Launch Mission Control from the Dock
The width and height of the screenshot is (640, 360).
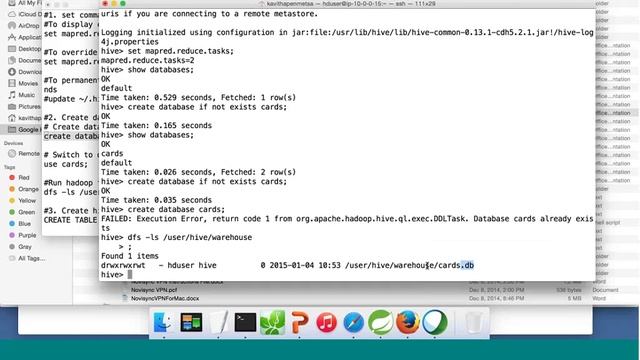[x=191, y=322]
